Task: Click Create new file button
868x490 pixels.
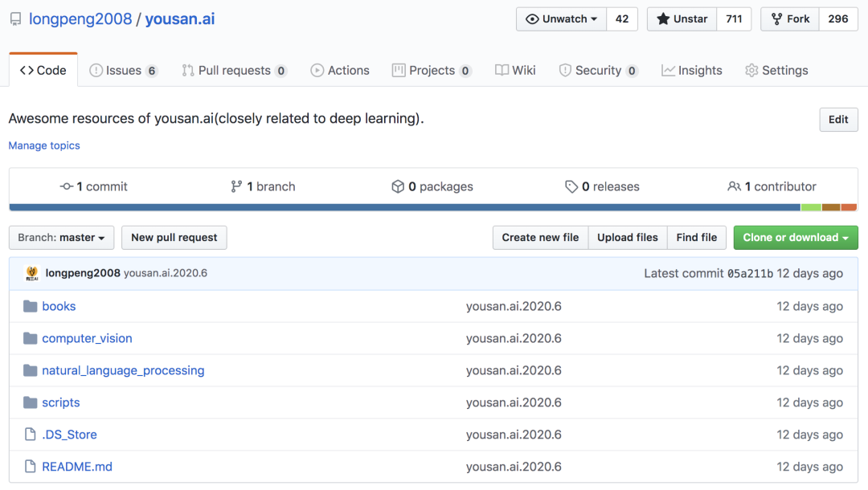Action: [540, 237]
